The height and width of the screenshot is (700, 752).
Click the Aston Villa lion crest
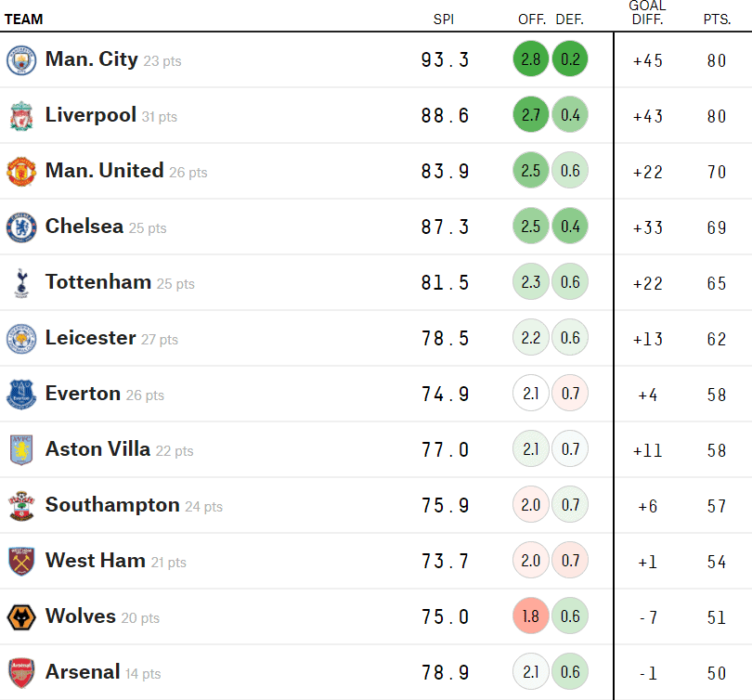tap(21, 450)
